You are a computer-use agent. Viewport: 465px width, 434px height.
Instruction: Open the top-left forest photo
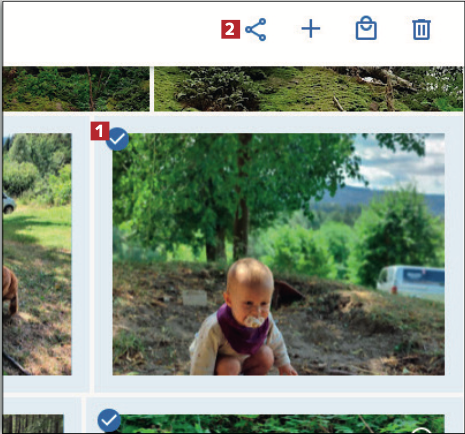(76, 89)
